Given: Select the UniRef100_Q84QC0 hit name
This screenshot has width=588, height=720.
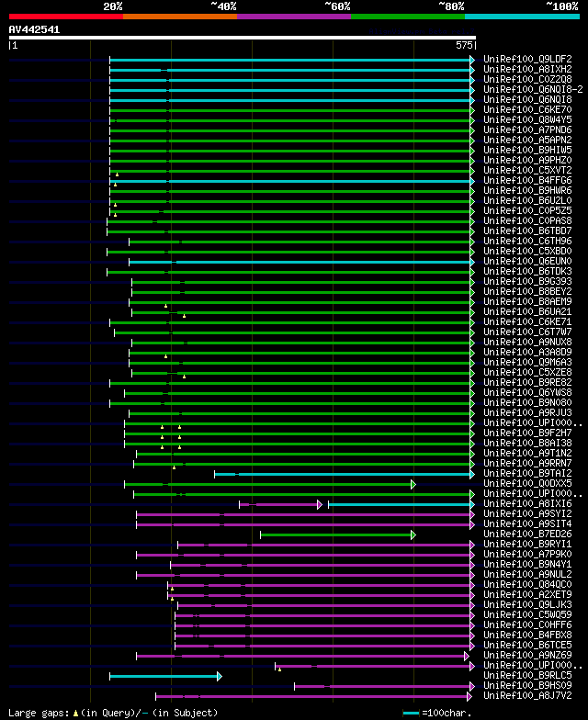Looking at the screenshot, I should coord(527,584).
